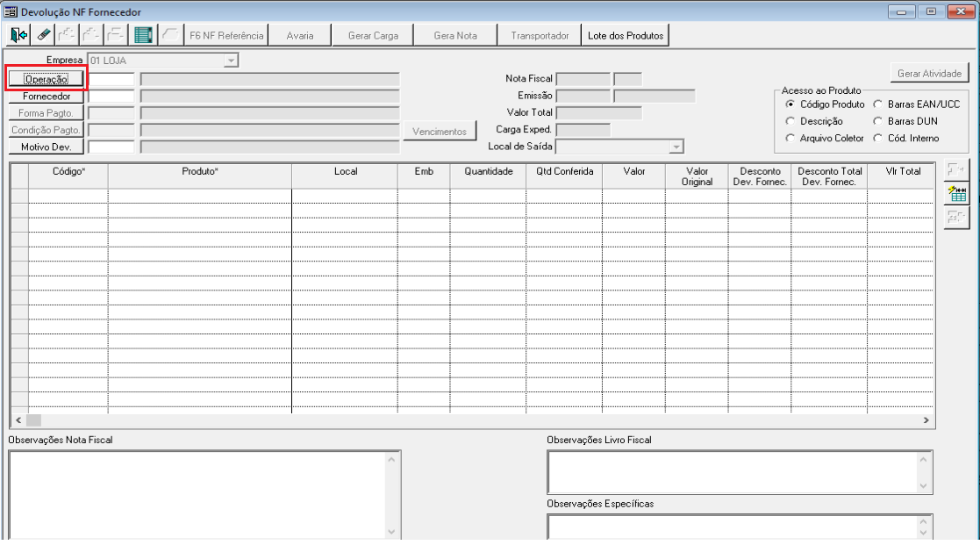Image resolution: width=980 pixels, height=545 pixels.
Task: Click the Observações Nota Fiscal text area
Action: point(198,494)
